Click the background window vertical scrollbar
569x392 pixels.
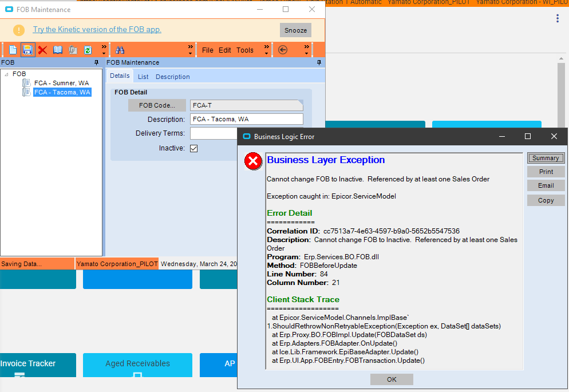pyautogui.click(x=561, y=94)
